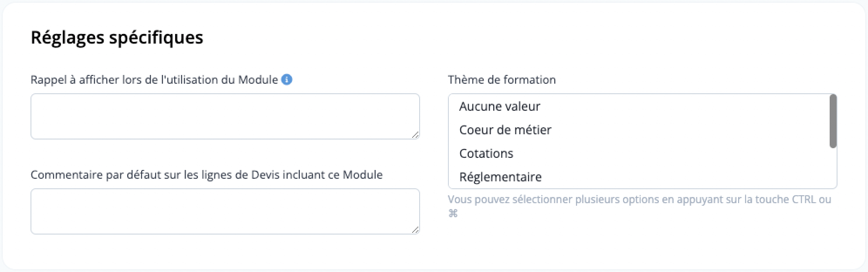Click the resize grip of the Commentaire textarea

pos(415,230)
